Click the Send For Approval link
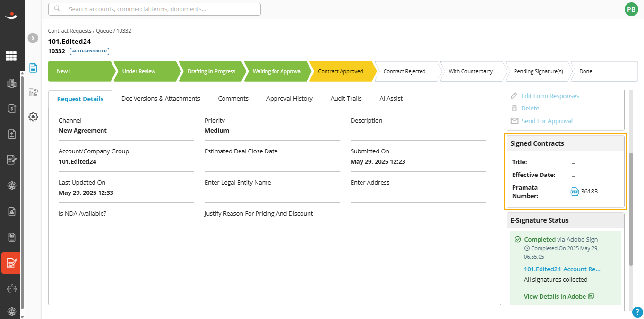Viewport: 644px width, 319px height. click(x=547, y=121)
